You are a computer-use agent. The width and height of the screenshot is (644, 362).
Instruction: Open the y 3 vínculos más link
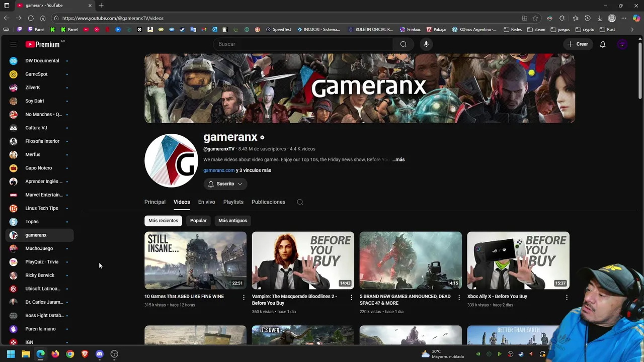[254, 170]
